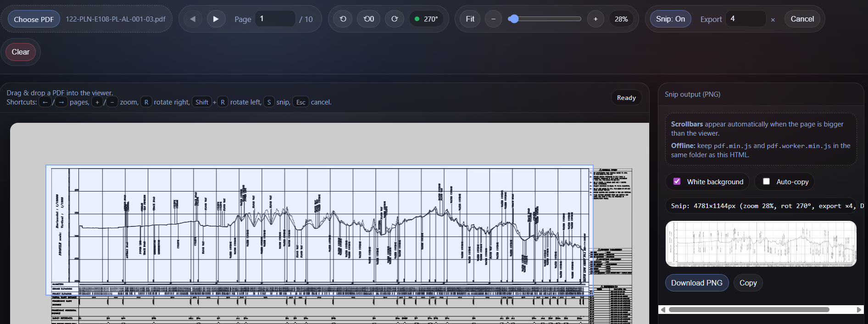Click the zoom level slider handle

(x=514, y=19)
